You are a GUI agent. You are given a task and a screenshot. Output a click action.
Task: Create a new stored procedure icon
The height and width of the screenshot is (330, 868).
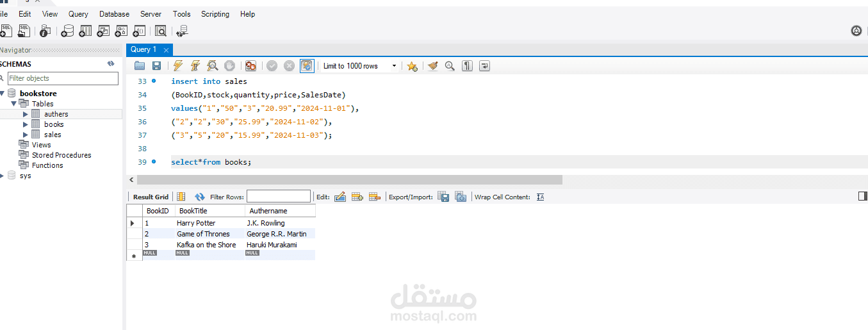pyautogui.click(x=121, y=30)
